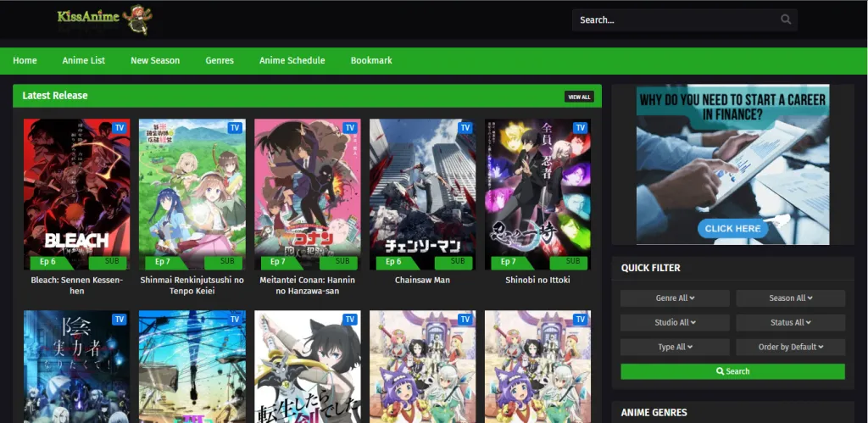Expand the Studio All dropdown
Image resolution: width=868 pixels, height=423 pixels.
(675, 323)
